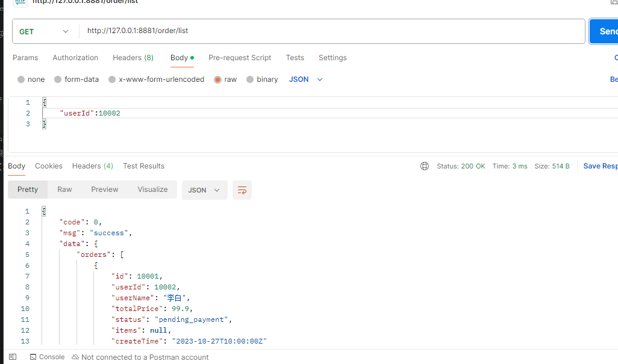Click the "items": null response line
Image resolution: width=618 pixels, height=364 pixels.
(142, 330)
